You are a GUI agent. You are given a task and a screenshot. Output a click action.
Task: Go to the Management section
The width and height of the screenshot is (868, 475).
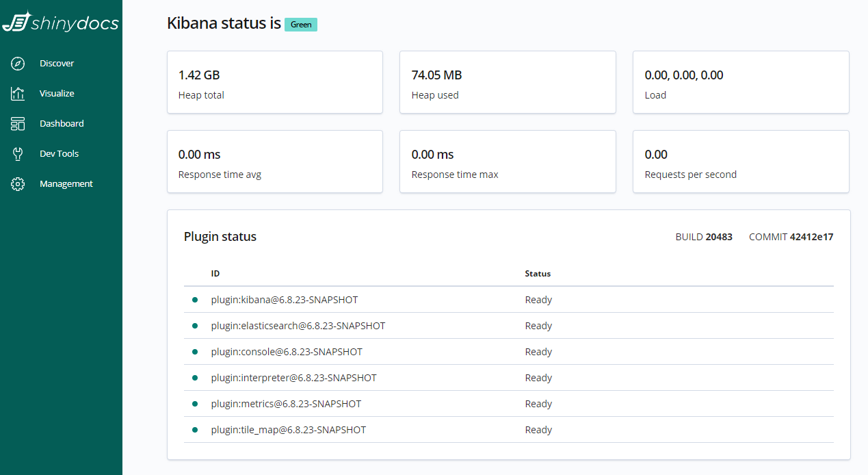click(66, 184)
